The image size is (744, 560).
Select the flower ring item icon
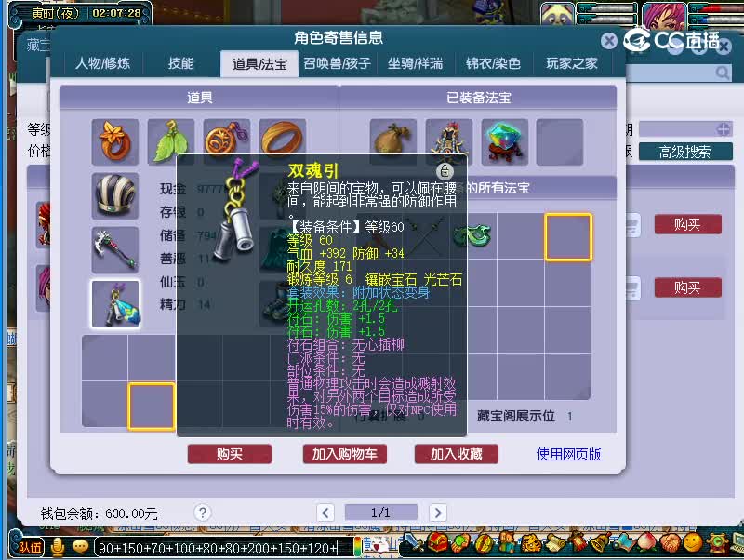[115, 141]
